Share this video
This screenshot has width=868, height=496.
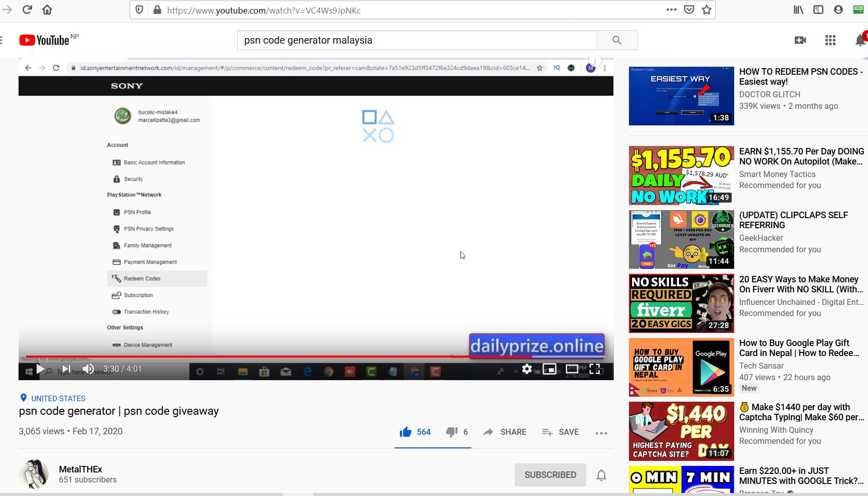(x=505, y=432)
